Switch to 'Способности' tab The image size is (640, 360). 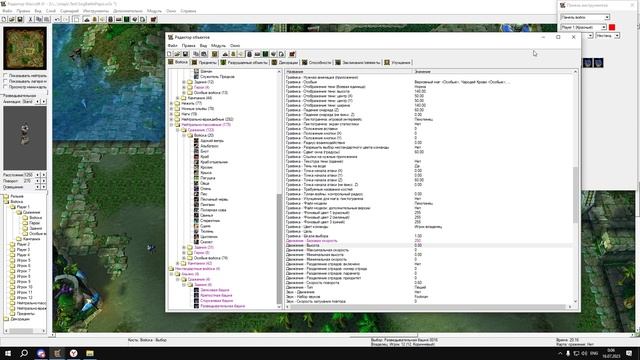316,62
